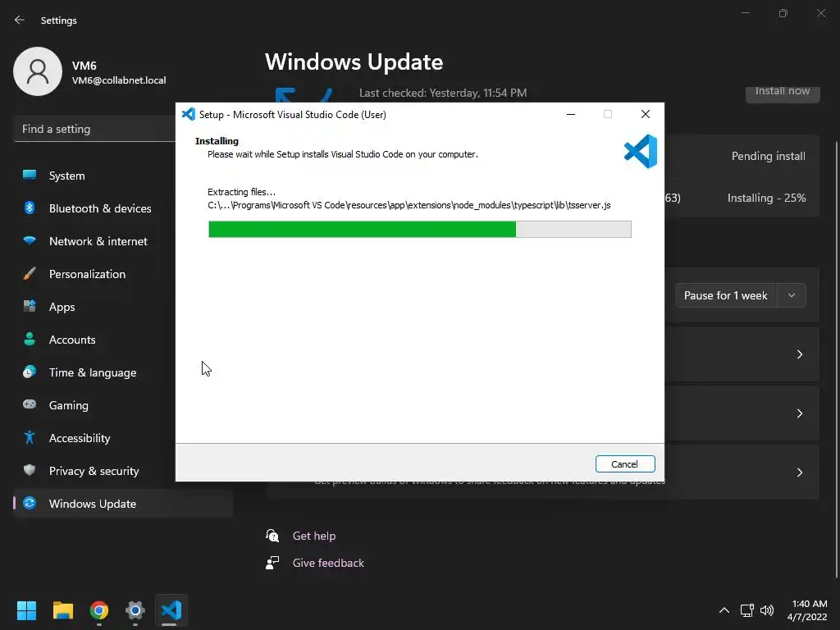Click the Installing - 25% status text
Screen dimensions: 840x630
(x=767, y=198)
